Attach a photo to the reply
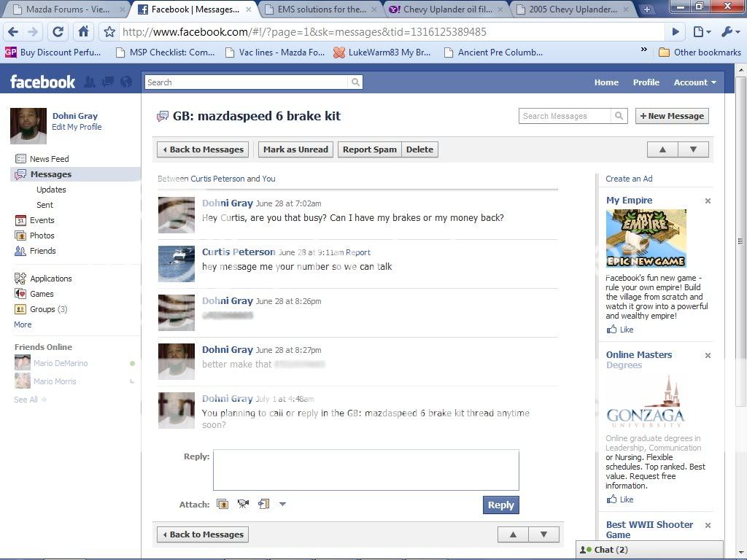747x560 pixels. pyautogui.click(x=222, y=504)
